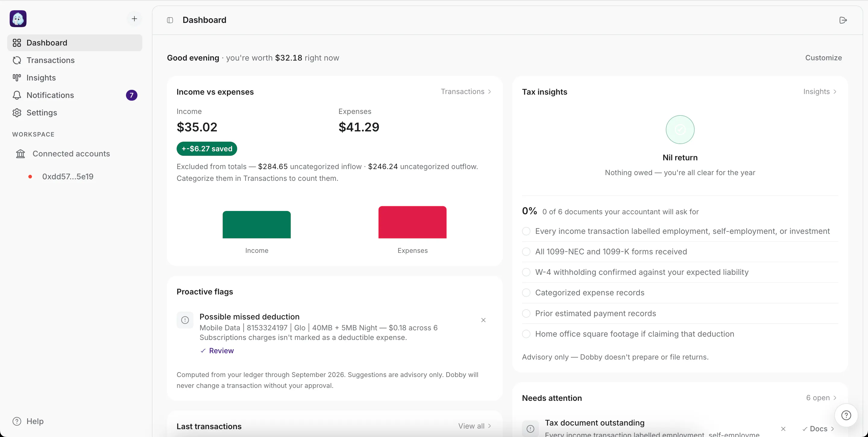Select the 0xdd57...5e19 connected account

(68, 177)
